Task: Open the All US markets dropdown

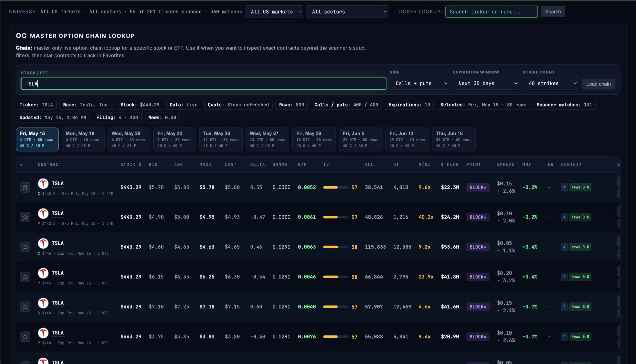Action: tap(274, 12)
